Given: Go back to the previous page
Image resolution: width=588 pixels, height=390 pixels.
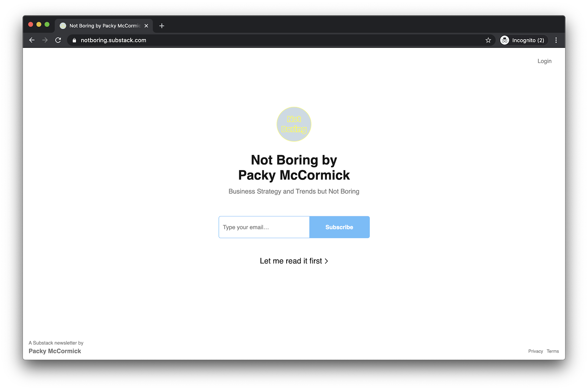Looking at the screenshot, I should tap(32, 40).
